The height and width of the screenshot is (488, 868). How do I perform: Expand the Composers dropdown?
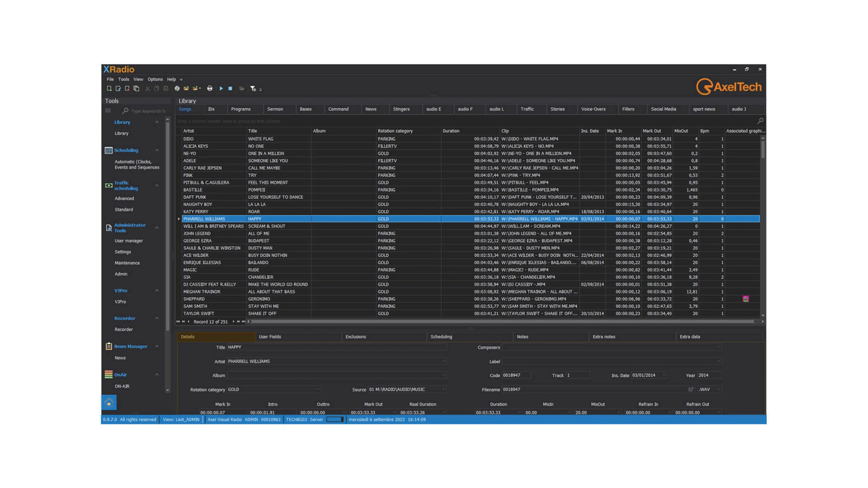click(x=718, y=347)
